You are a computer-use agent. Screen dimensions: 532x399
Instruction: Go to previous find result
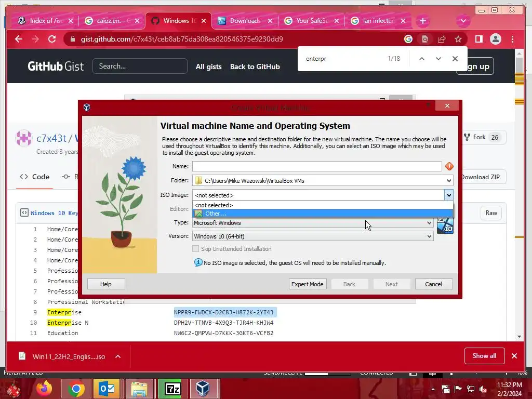(x=422, y=59)
